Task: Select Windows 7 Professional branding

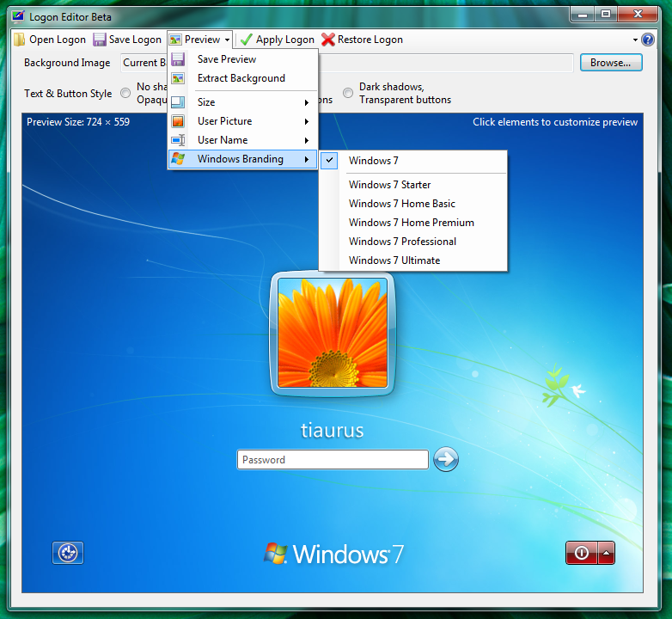Action: 413,241
